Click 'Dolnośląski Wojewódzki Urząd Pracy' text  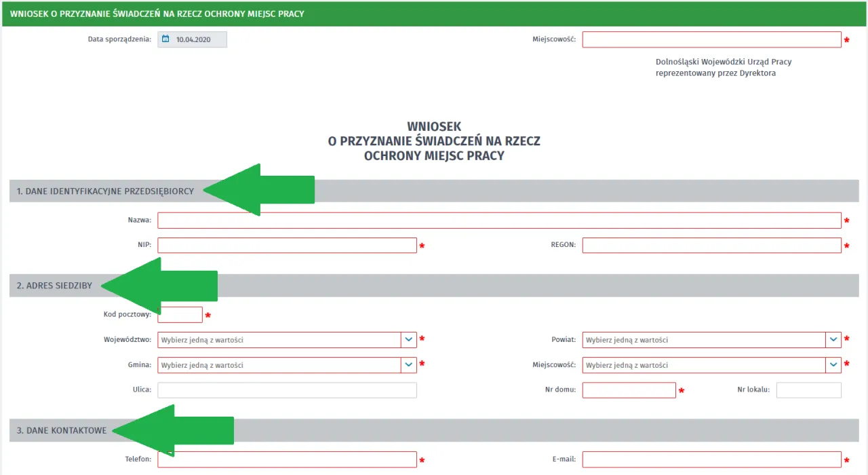pyautogui.click(x=724, y=62)
